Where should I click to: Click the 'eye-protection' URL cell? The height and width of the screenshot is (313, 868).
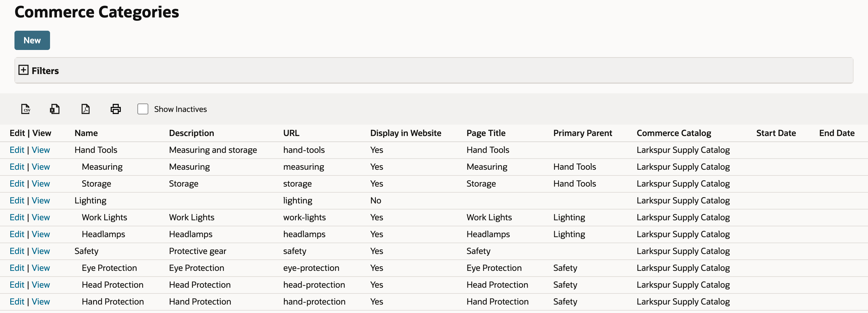(x=311, y=268)
